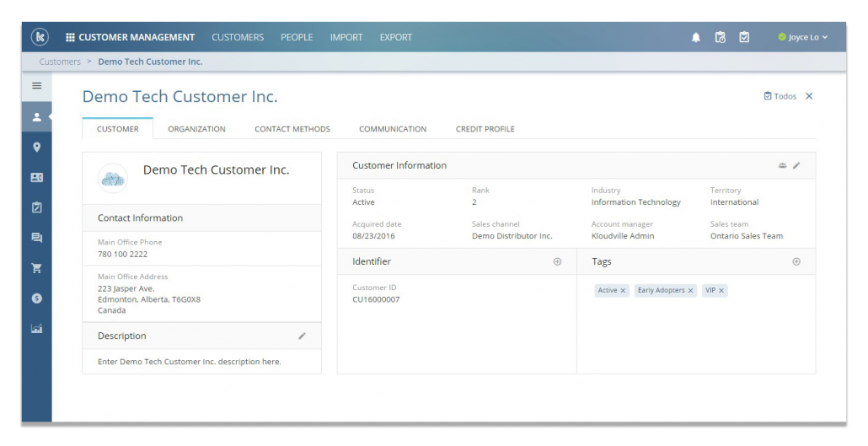Open the dollar billing sidebar icon

click(36, 298)
